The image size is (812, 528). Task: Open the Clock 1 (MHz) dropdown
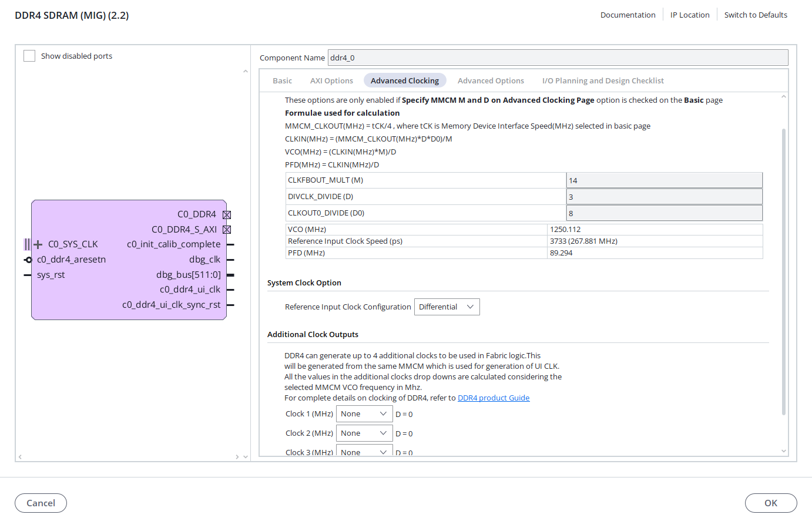[364, 414]
